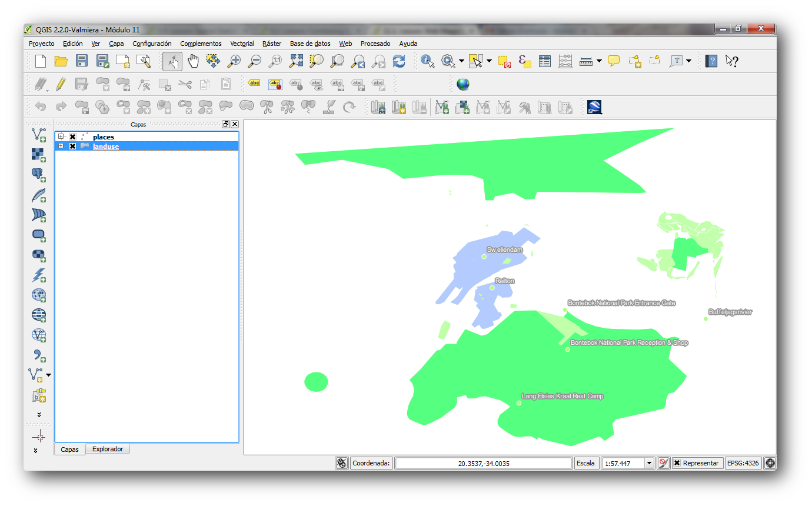Save the current project

tap(81, 61)
